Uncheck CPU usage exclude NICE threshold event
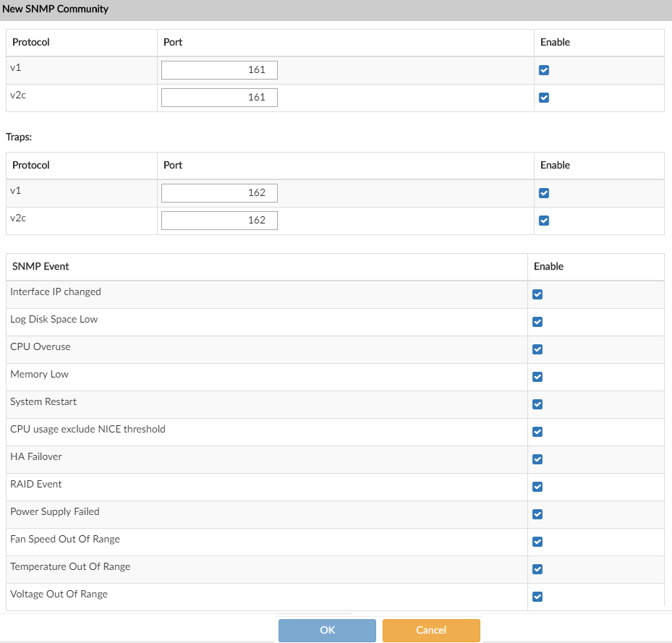The height and width of the screenshot is (643, 672). pyautogui.click(x=537, y=431)
